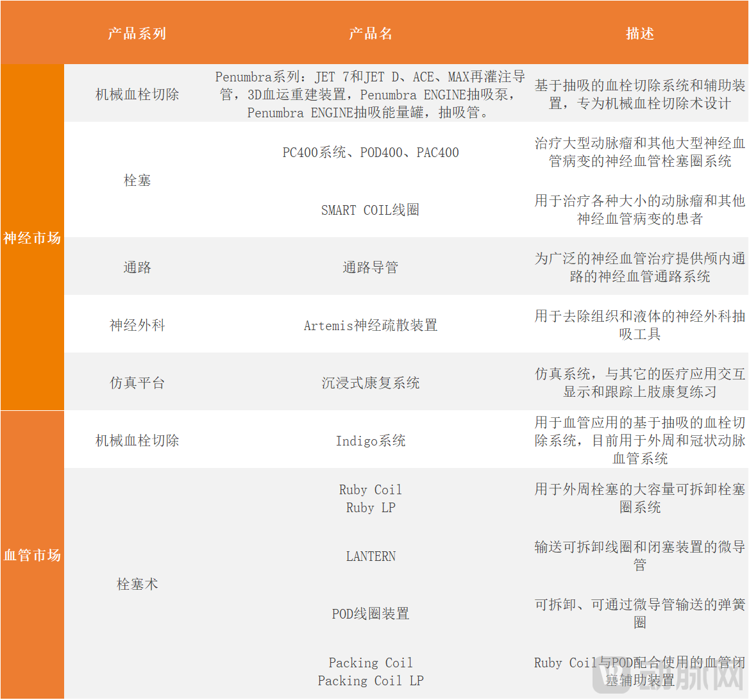Select the PC400系统、POD400、PAC400 cell
This screenshot has width=749, height=700.
371,153
